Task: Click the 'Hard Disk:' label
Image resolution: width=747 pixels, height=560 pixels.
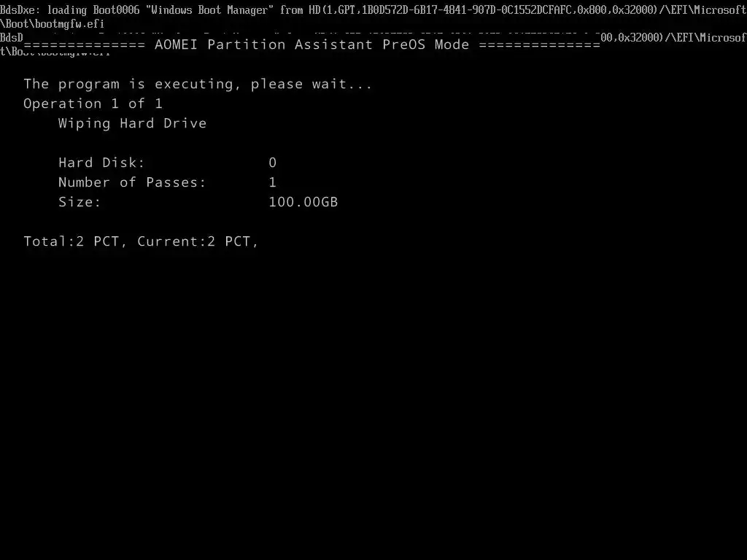Action: click(101, 163)
